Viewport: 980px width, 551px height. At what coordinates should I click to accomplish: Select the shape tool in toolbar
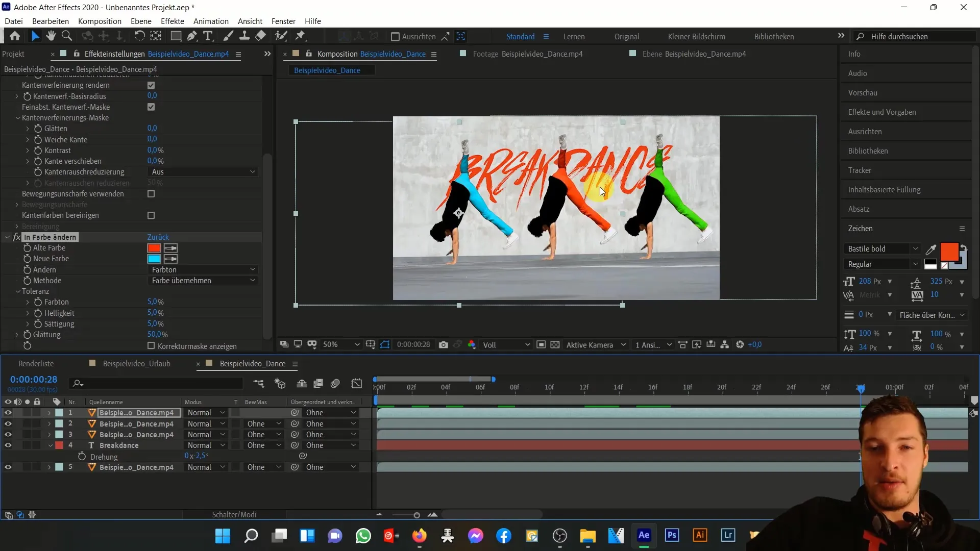coord(175,36)
